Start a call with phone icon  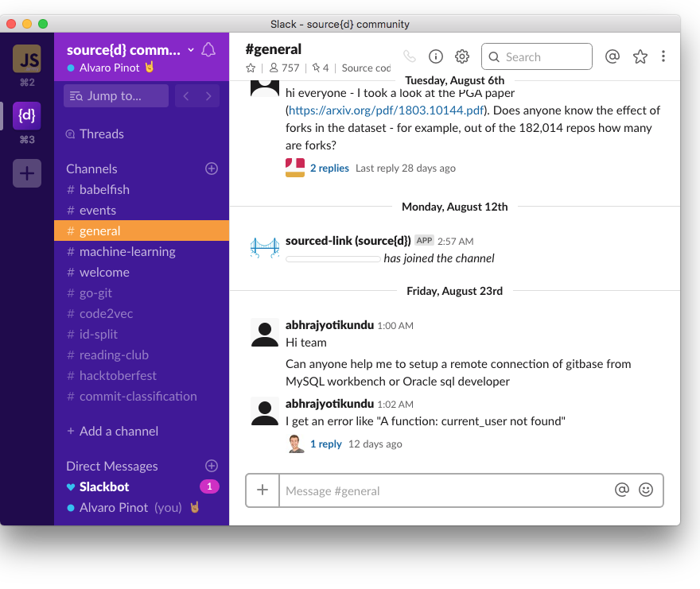click(410, 56)
